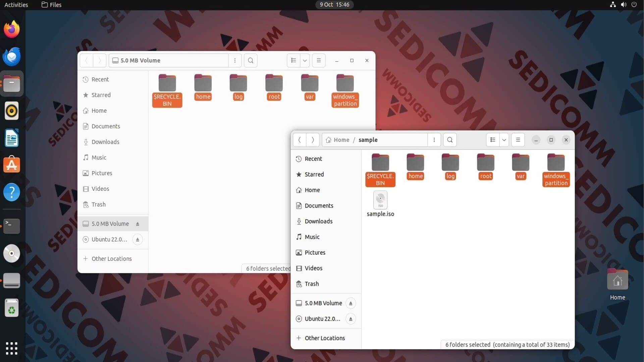Image resolution: width=644 pixels, height=362 pixels.
Task: Select the root folder in sample window
Action: click(486, 167)
